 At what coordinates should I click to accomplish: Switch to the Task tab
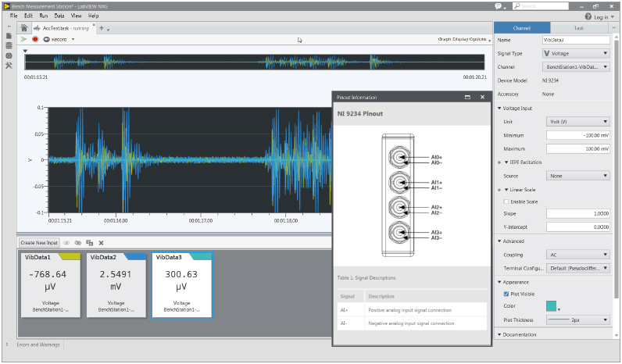[x=578, y=27]
